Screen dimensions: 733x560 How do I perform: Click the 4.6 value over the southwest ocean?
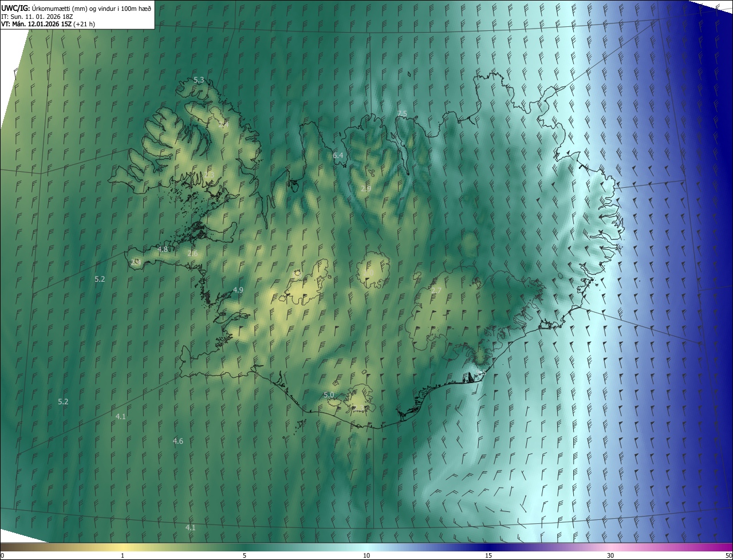click(x=178, y=441)
